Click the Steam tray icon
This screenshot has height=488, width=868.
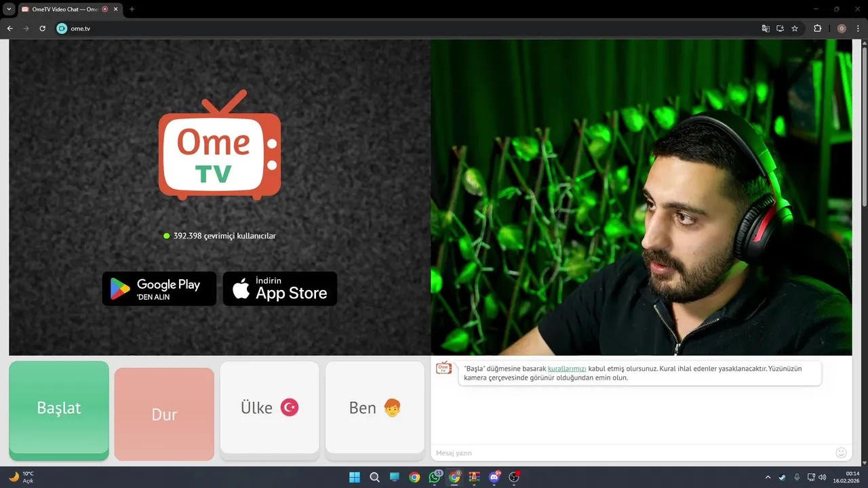(x=782, y=477)
